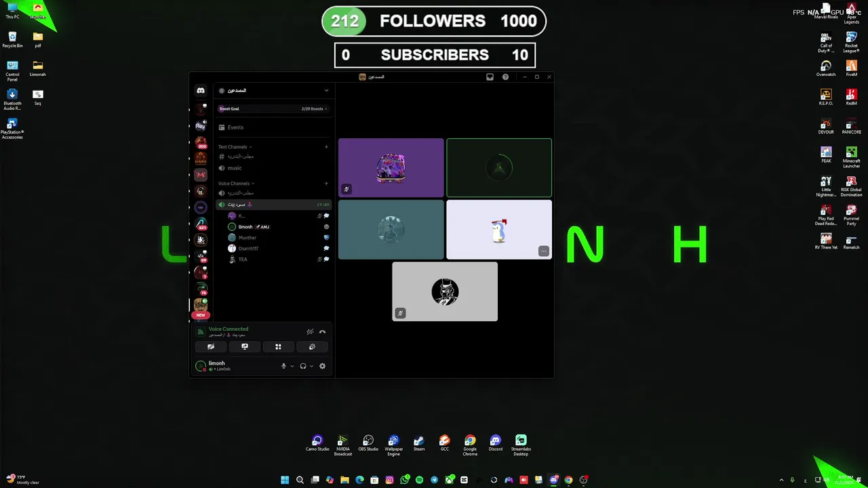
Task: Focus the teal participant tile
Action: [391, 230]
